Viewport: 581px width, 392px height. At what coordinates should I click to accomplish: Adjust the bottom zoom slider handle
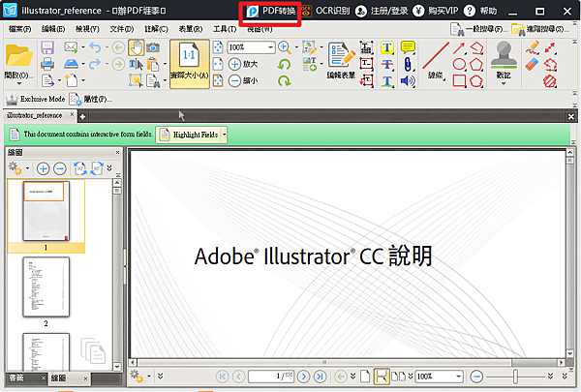point(515,377)
